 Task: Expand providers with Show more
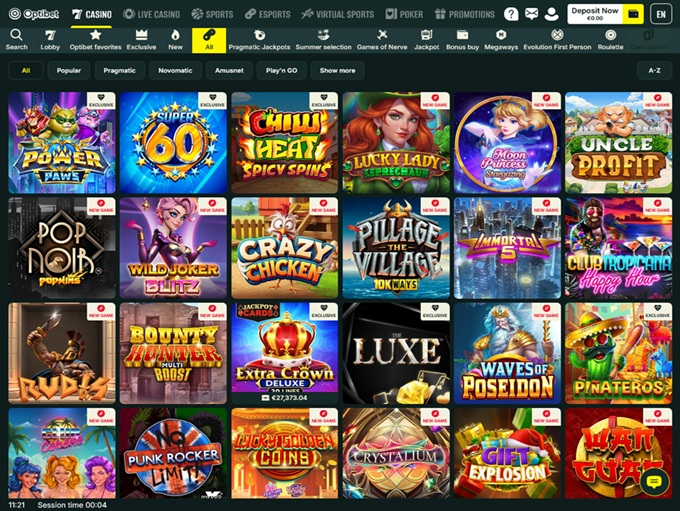pyautogui.click(x=337, y=71)
